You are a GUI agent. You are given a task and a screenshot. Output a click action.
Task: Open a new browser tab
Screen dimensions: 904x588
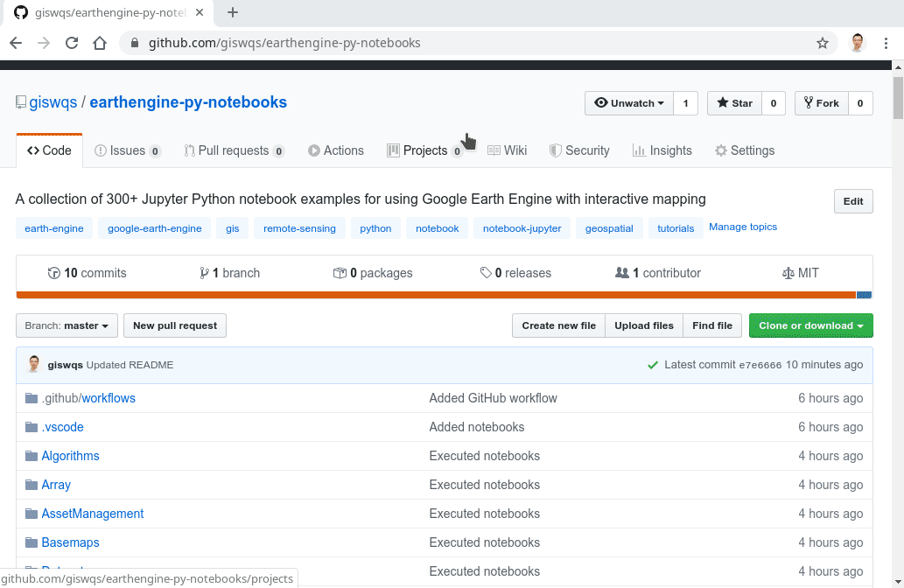tap(233, 13)
